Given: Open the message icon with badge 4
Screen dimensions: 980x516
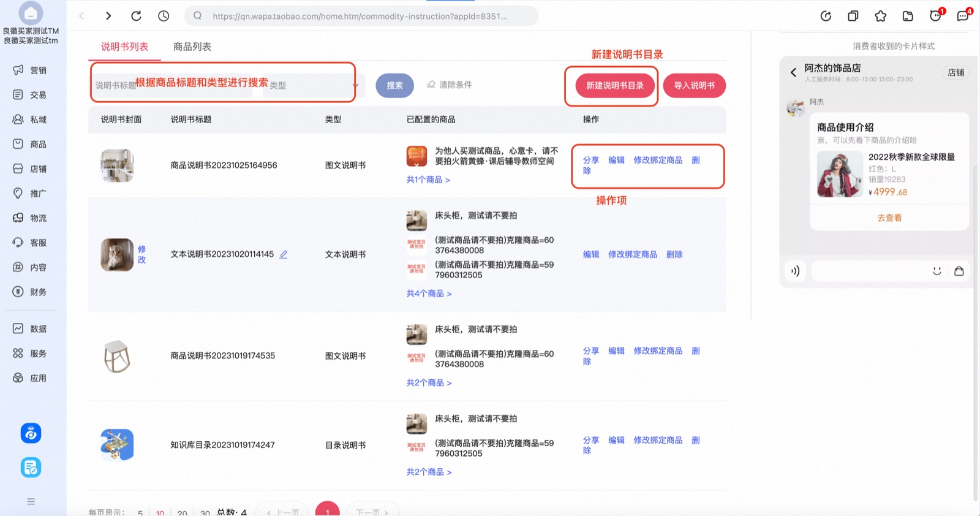Looking at the screenshot, I should pos(963,15).
